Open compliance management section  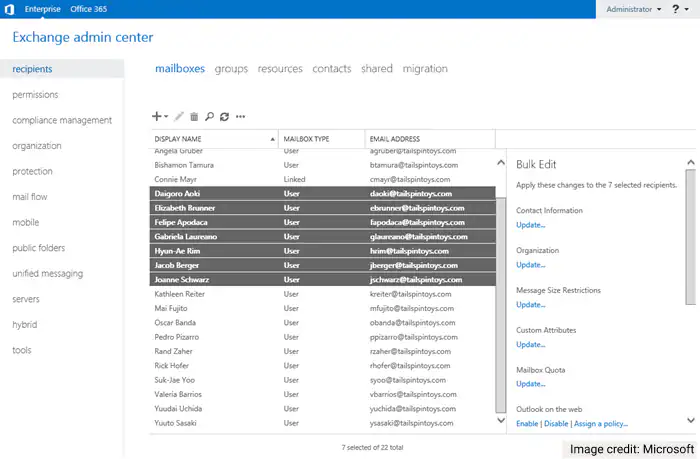[62, 120]
